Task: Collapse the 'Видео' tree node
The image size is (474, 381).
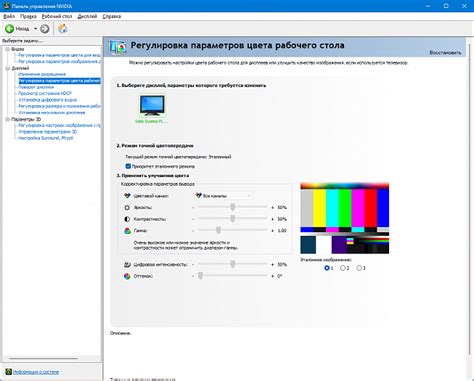Action: click(7, 49)
